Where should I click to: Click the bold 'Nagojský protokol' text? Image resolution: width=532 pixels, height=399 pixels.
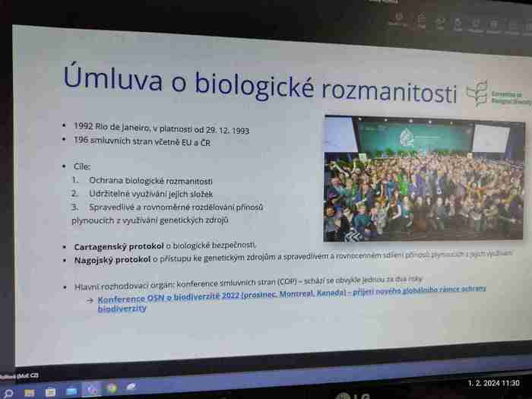[x=112, y=260]
